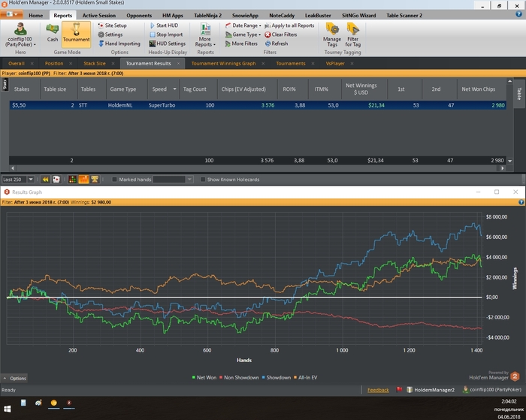Click Start HUD
Viewport: 526px width, 420px height.
tap(164, 26)
